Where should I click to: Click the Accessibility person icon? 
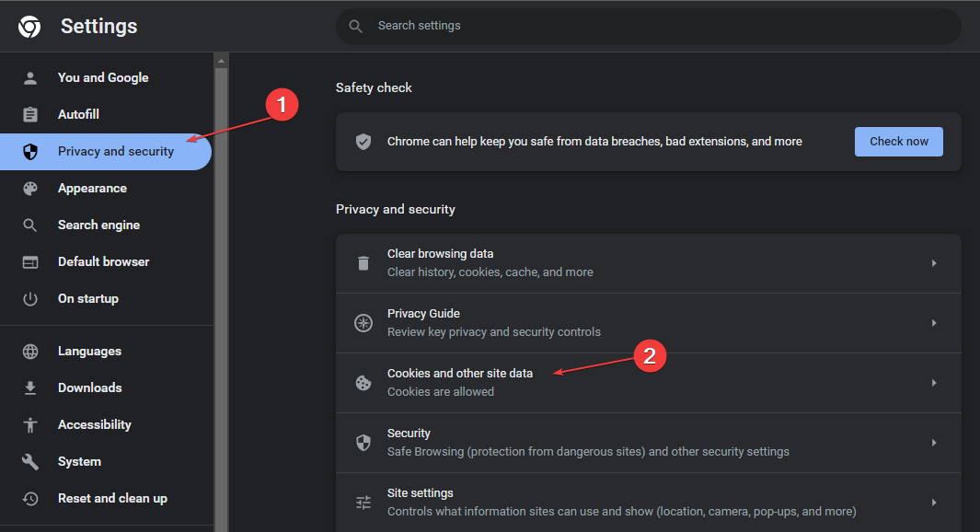coord(30,425)
